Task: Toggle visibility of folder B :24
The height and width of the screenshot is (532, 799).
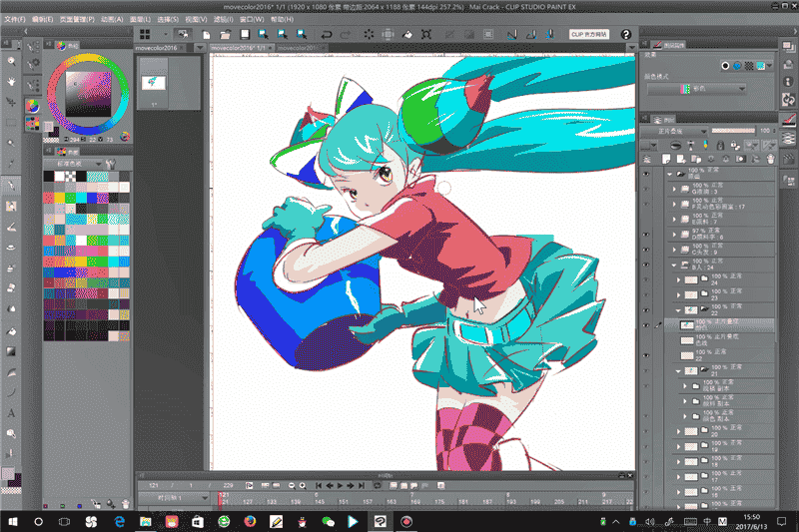Action: click(x=646, y=265)
